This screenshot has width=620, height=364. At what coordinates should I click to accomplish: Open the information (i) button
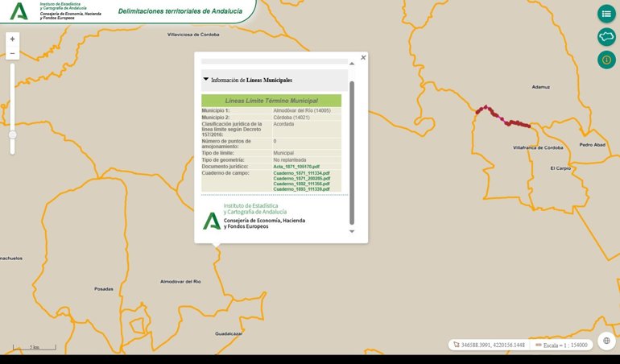click(x=606, y=60)
